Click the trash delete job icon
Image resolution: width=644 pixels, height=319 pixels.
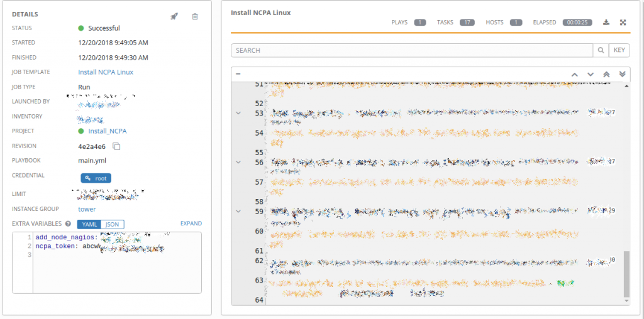click(x=195, y=16)
